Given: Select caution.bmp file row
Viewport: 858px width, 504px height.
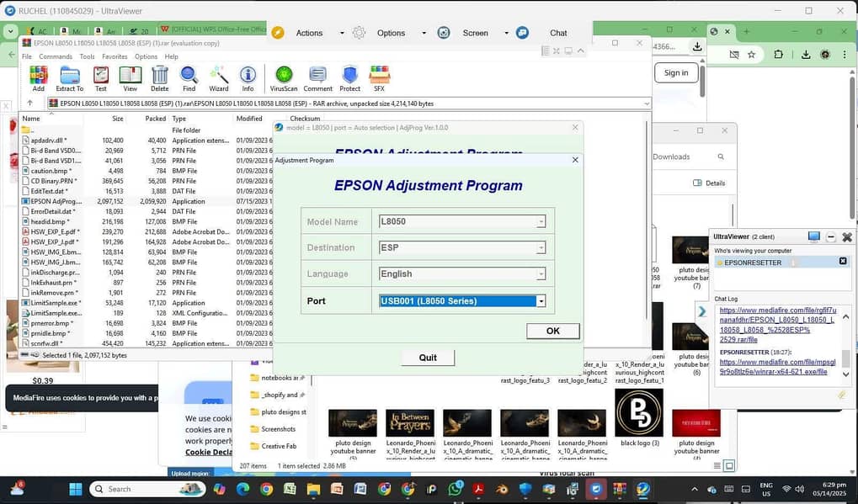Looking at the screenshot, I should (145, 171).
